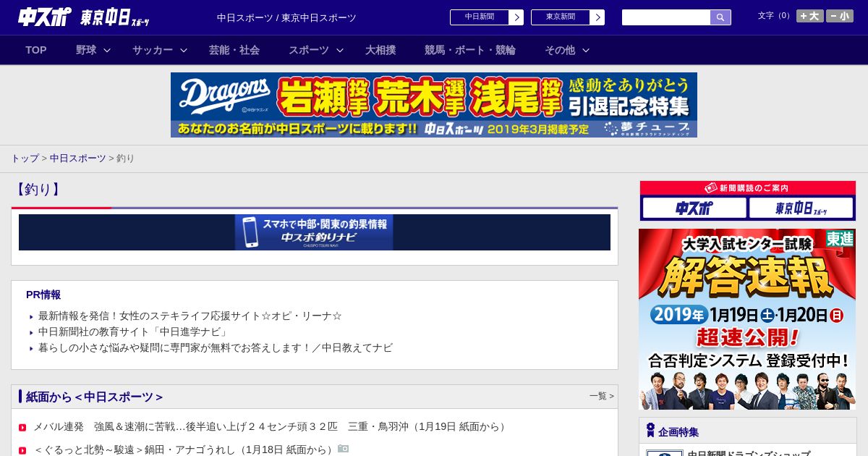Click red bullet beside ぐるっと北勢 article

22,450
